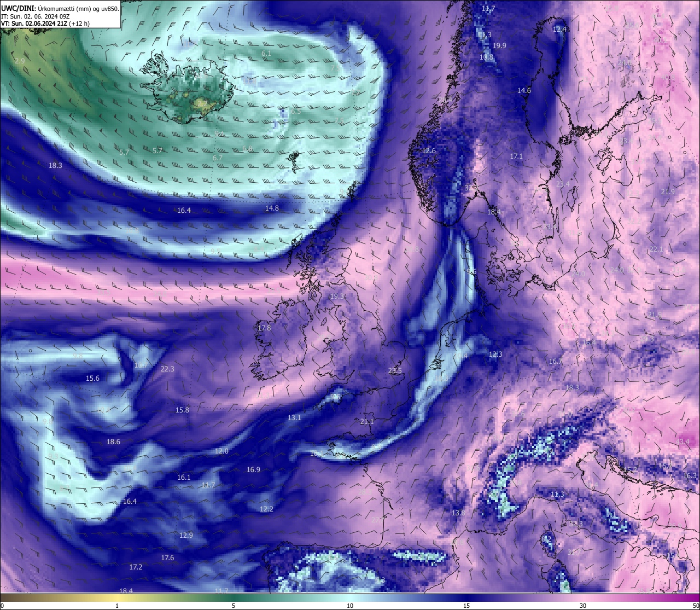Click the 18.6 value in the Atlantic
This screenshot has height=610, width=700.
[113, 442]
